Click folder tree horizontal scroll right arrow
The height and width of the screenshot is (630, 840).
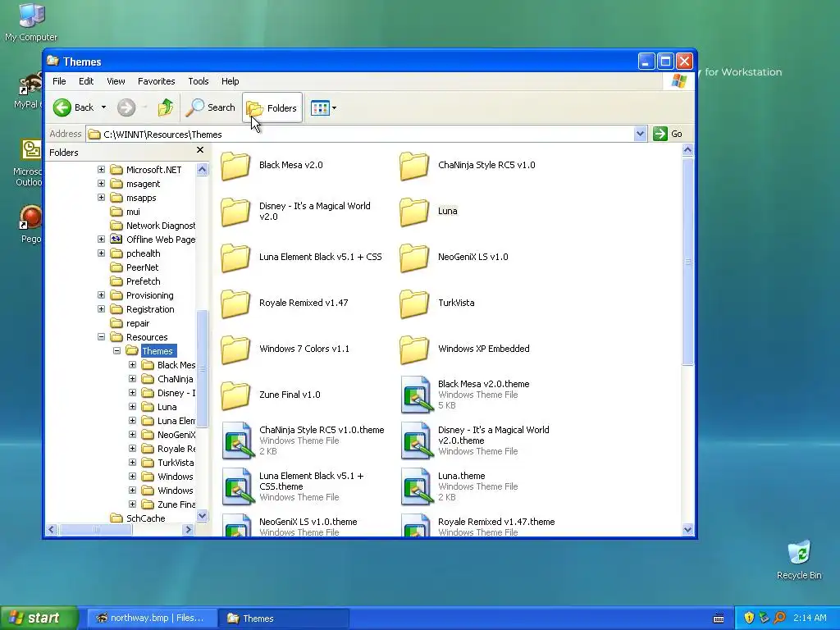[188, 530]
